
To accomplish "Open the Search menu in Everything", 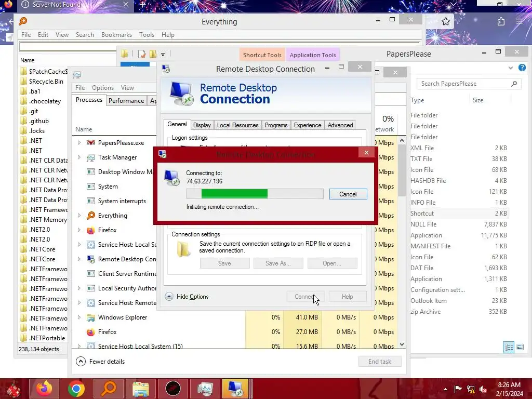I will point(85,35).
